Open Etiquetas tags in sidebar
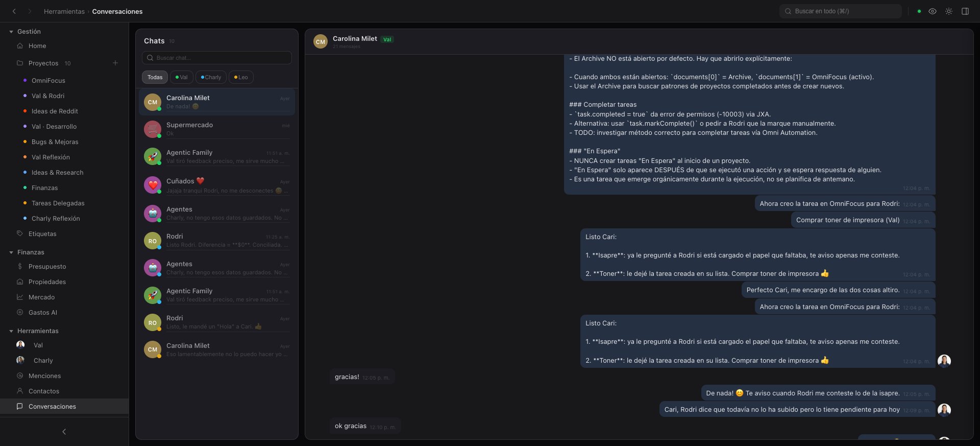The width and height of the screenshot is (980, 446). 42,234
